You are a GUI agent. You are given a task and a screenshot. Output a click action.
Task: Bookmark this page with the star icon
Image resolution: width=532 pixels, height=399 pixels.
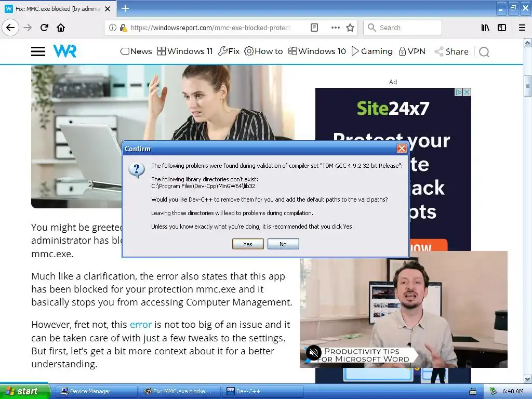pos(350,28)
